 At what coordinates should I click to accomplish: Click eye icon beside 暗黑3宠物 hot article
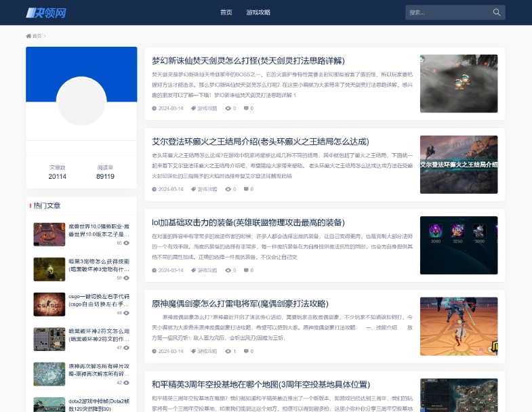coord(126,278)
